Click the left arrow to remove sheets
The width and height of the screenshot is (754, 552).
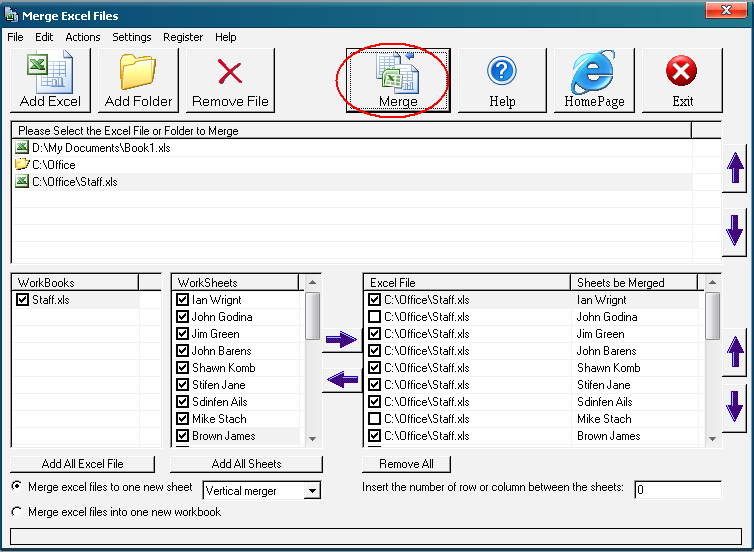[341, 379]
